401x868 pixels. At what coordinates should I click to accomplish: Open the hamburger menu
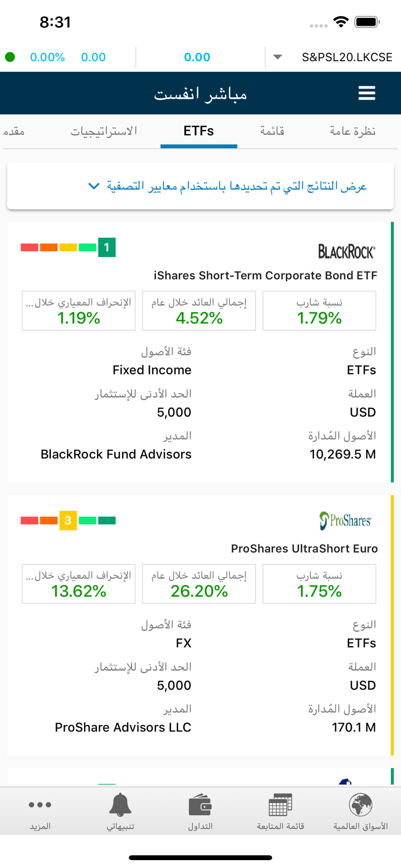(366, 94)
